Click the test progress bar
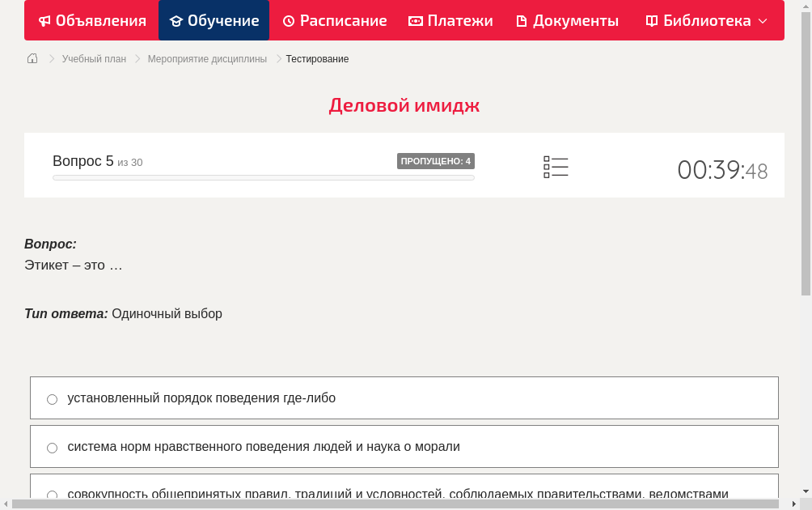812x510 pixels. click(x=263, y=177)
